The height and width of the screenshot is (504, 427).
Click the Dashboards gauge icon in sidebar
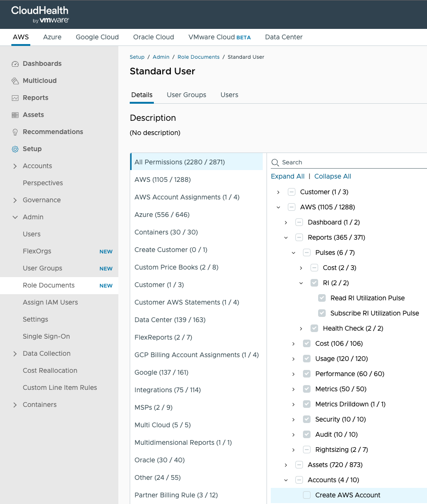(15, 64)
